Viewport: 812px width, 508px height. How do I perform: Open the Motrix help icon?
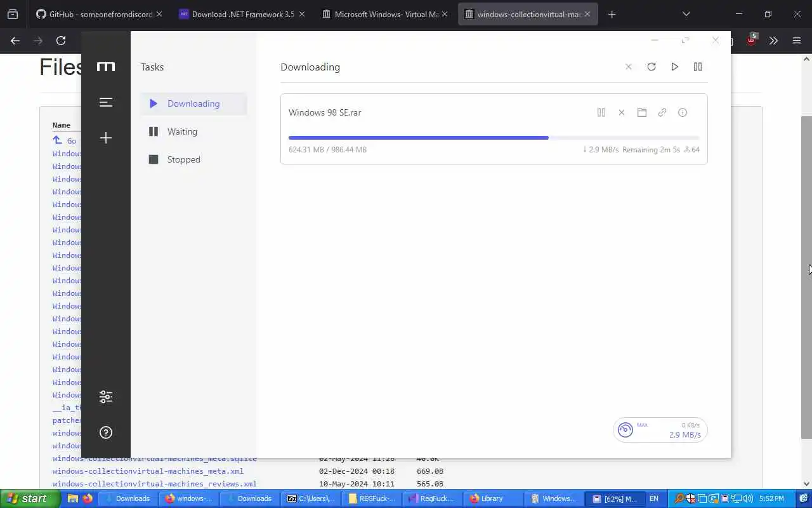(x=106, y=432)
